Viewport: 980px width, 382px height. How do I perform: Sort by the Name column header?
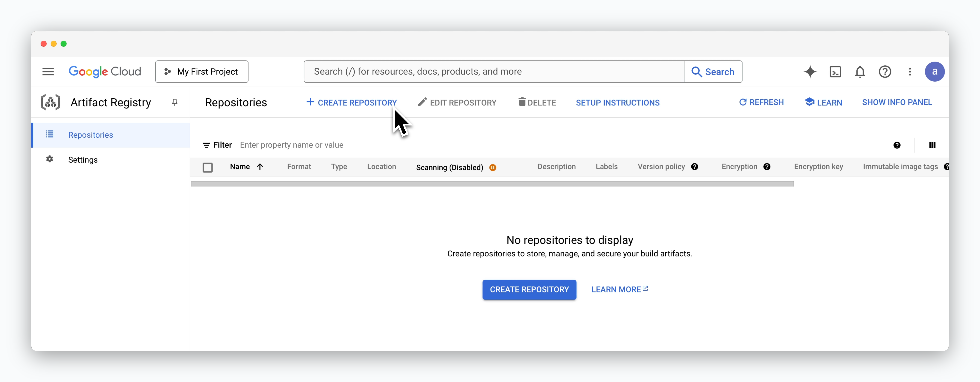(240, 167)
